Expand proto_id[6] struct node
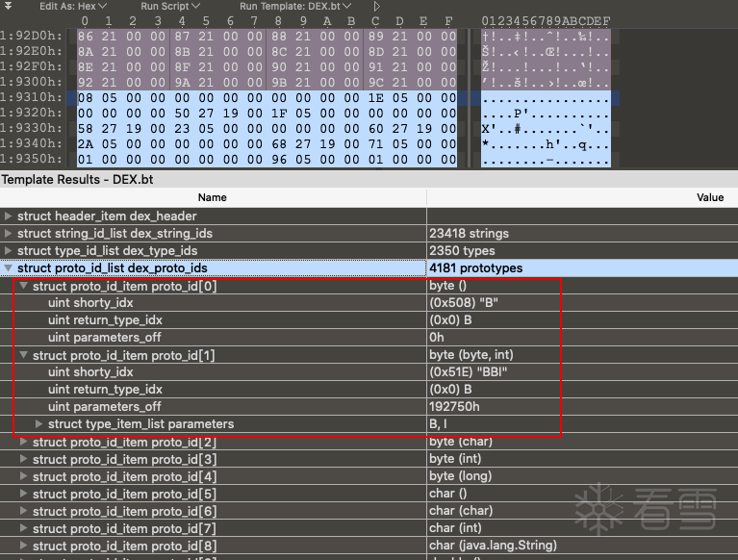 (x=23, y=511)
